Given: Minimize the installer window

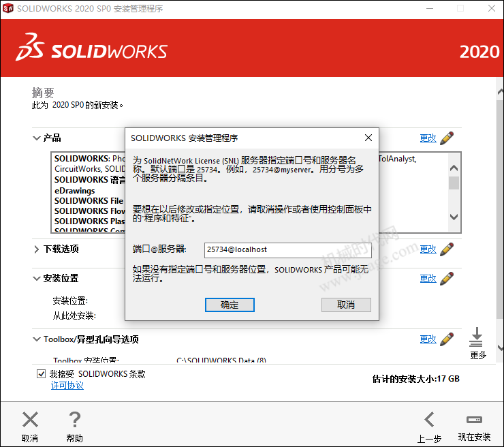Looking at the screenshot, I should point(430,8).
